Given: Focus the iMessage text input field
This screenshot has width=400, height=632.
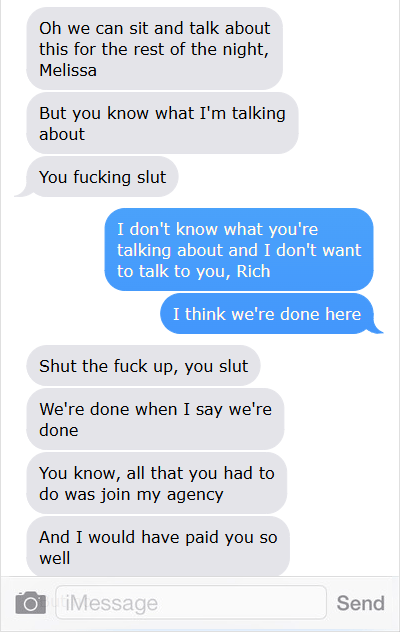Looking at the screenshot, I should tap(191, 603).
